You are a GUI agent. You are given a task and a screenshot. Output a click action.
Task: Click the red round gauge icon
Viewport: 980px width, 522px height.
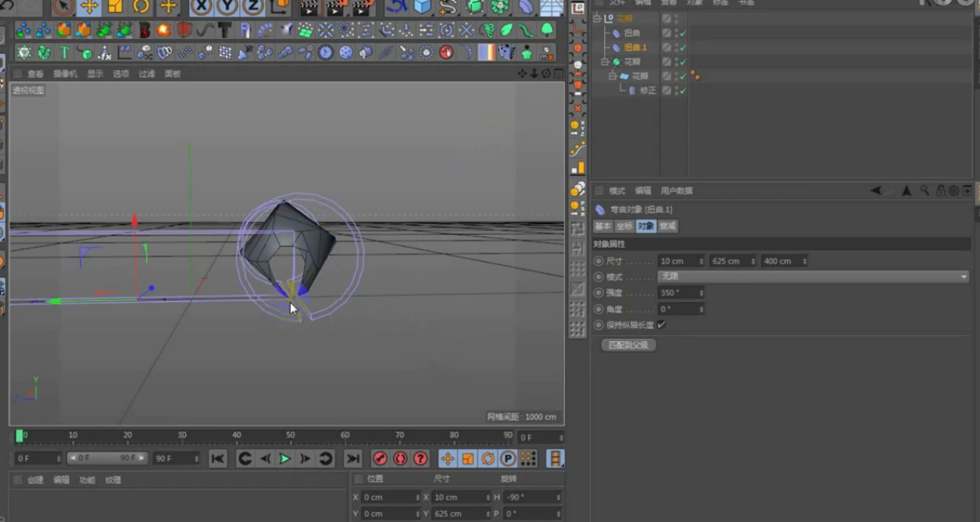(x=446, y=52)
